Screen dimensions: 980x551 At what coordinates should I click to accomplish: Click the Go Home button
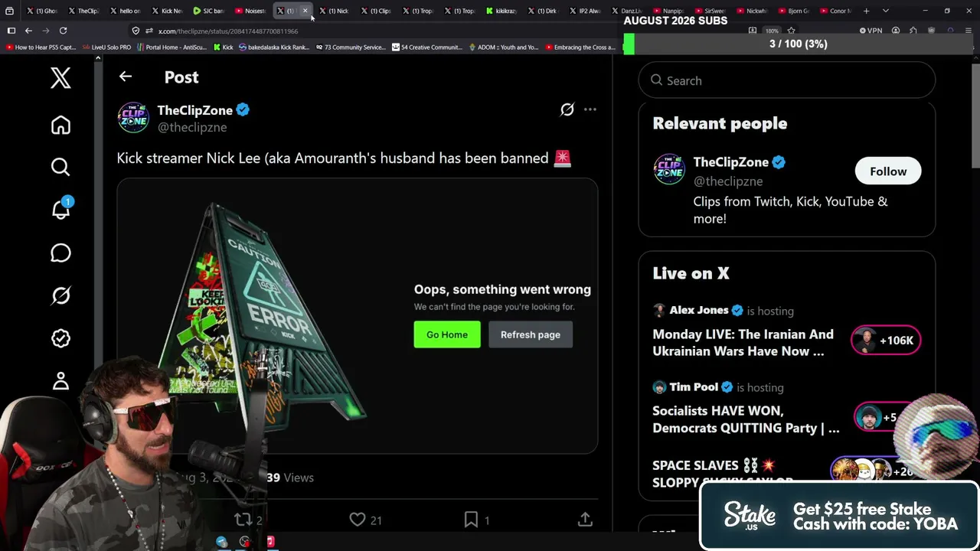pos(447,334)
